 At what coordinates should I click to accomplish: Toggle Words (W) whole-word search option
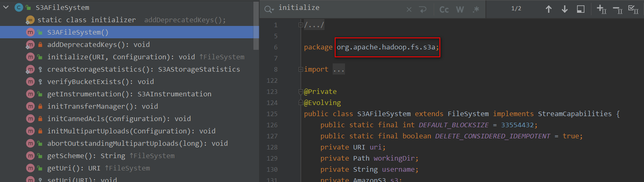pos(460,9)
